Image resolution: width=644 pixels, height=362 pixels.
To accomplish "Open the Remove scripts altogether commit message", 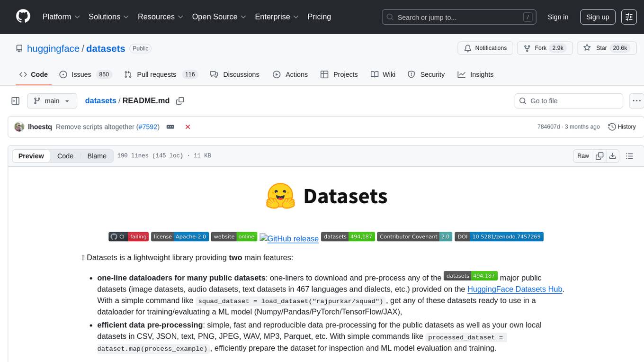I will (95, 127).
